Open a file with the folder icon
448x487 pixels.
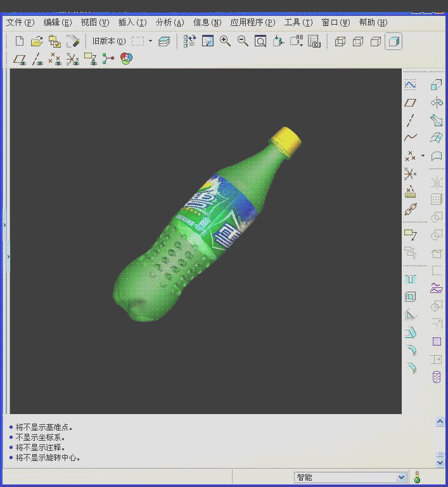(x=37, y=41)
